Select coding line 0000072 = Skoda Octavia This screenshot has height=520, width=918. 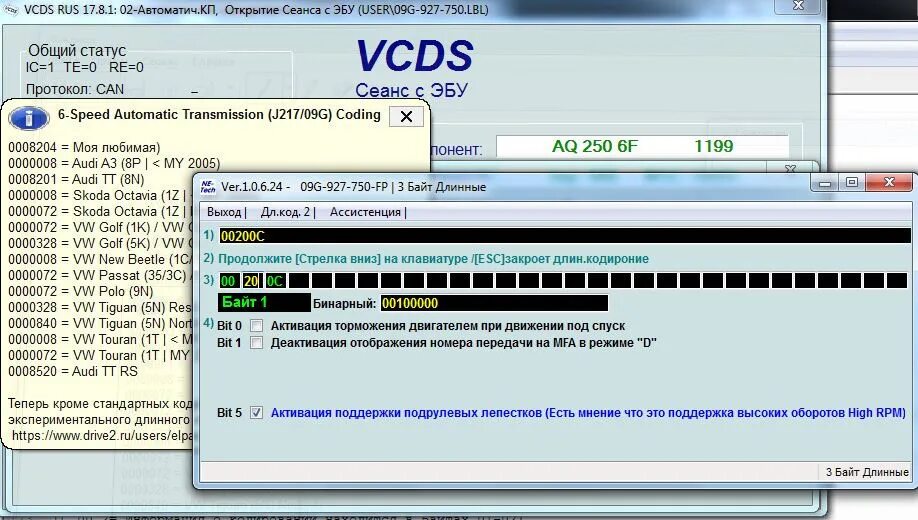click(x=100, y=211)
